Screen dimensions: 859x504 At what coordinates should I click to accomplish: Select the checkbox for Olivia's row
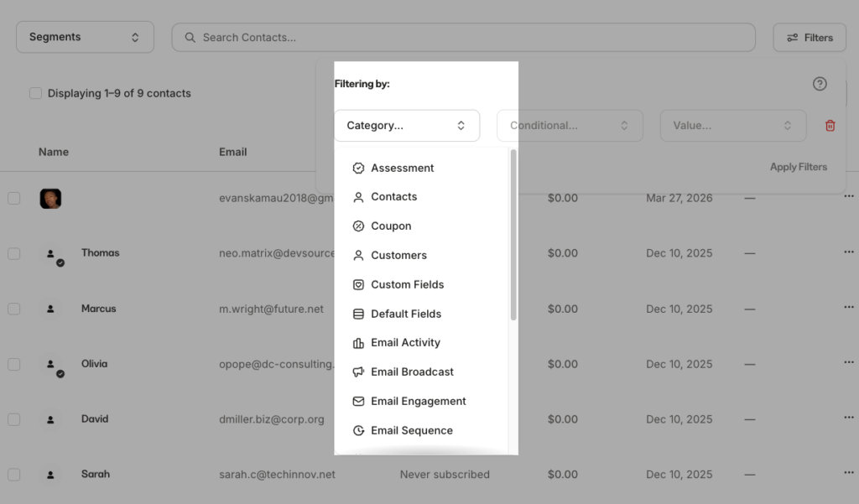[x=13, y=365]
